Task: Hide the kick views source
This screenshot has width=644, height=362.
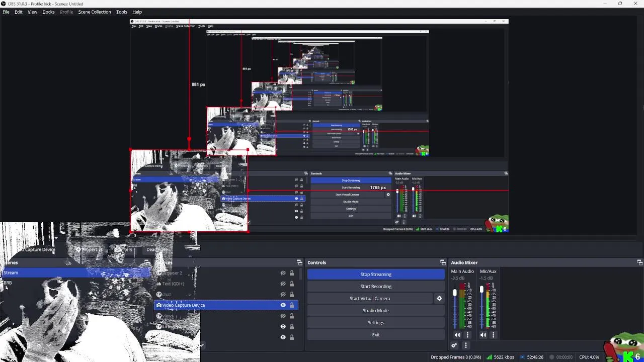Action: click(x=283, y=327)
